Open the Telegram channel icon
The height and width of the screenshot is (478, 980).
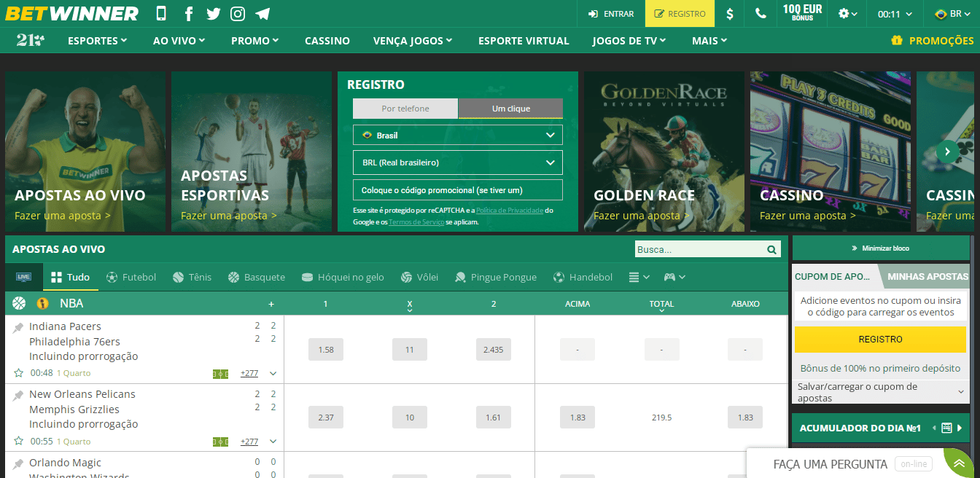coord(262,13)
